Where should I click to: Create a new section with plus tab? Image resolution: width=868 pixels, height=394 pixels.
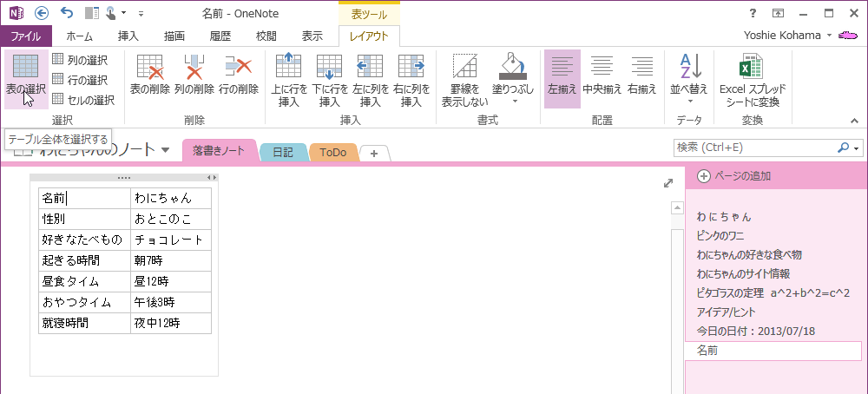pyautogui.click(x=374, y=154)
